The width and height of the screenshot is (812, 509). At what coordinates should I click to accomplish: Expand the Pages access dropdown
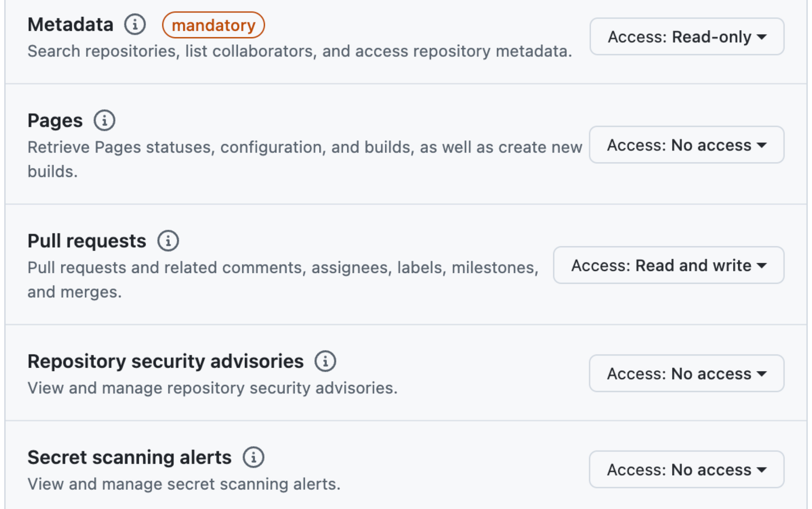point(686,145)
